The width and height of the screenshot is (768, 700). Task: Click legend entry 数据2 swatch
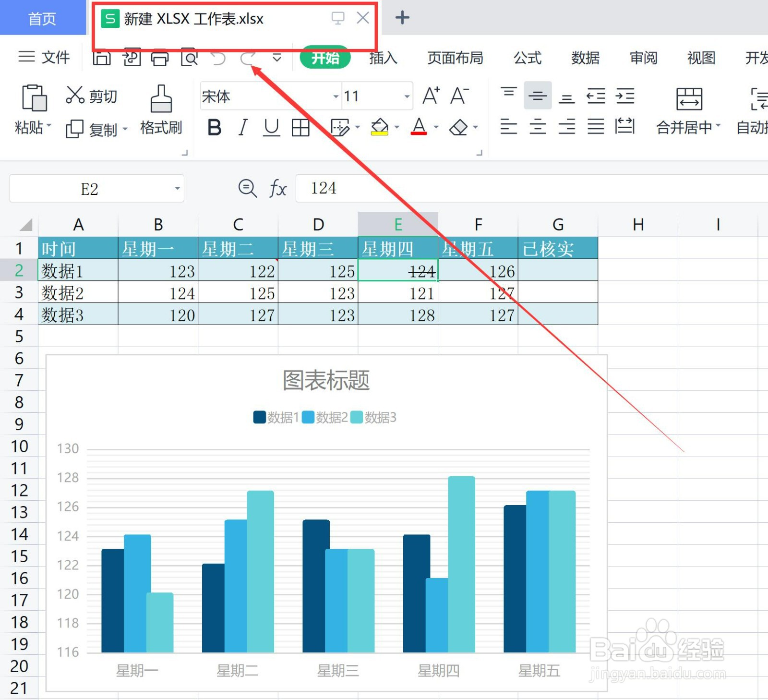(308, 417)
